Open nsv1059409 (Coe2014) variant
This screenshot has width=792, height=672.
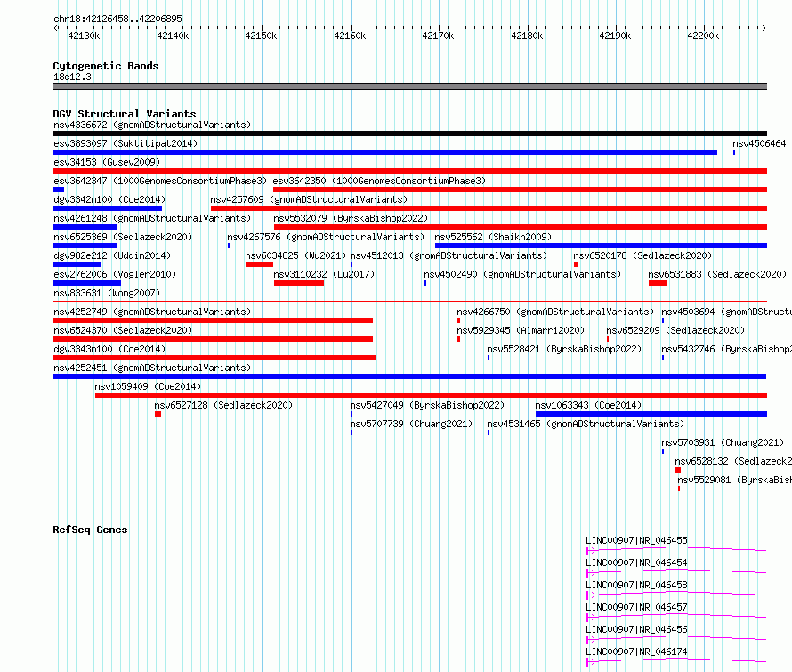click(431, 395)
